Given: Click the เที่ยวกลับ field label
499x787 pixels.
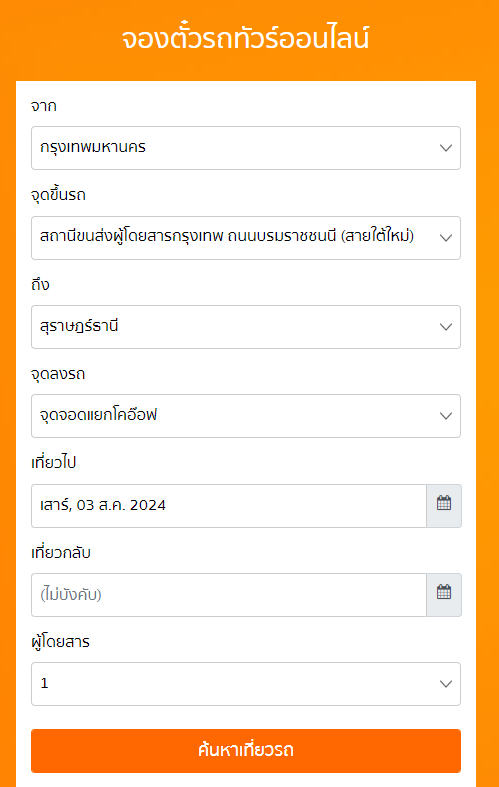Looking at the screenshot, I should (x=61, y=552).
